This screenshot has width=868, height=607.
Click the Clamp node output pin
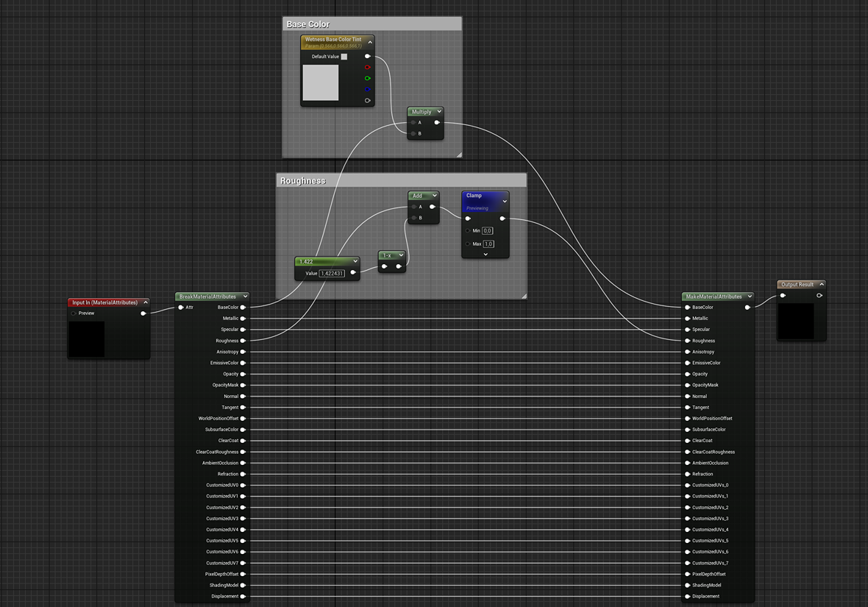click(502, 219)
